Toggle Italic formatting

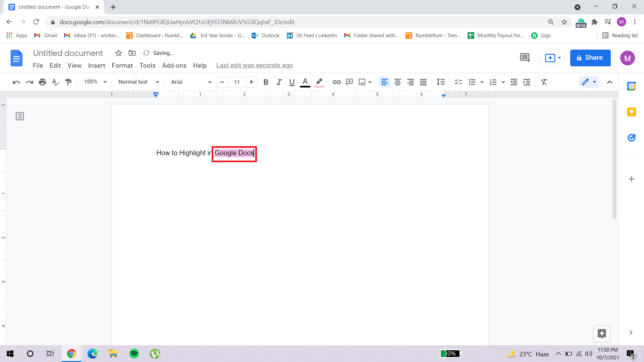pos(279,82)
